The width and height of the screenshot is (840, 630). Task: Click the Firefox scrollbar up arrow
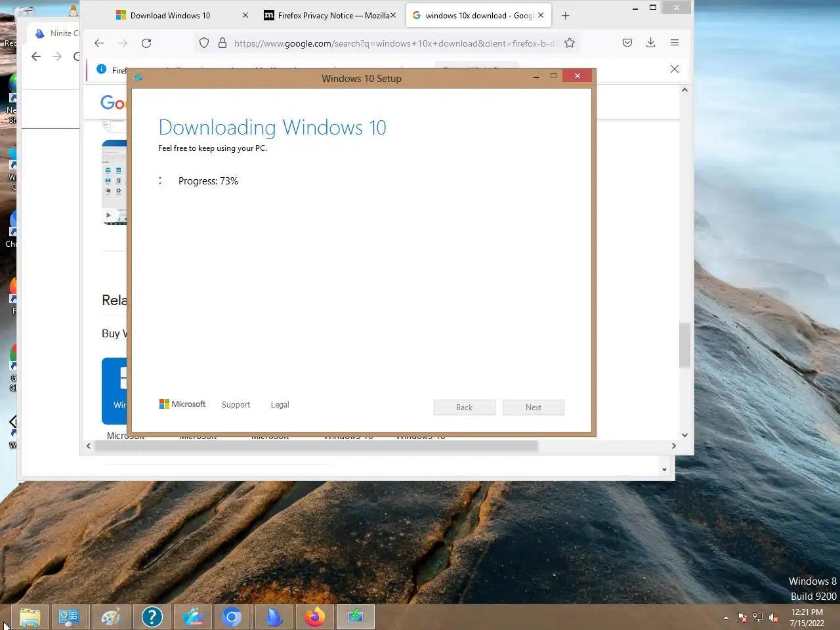pyautogui.click(x=684, y=90)
